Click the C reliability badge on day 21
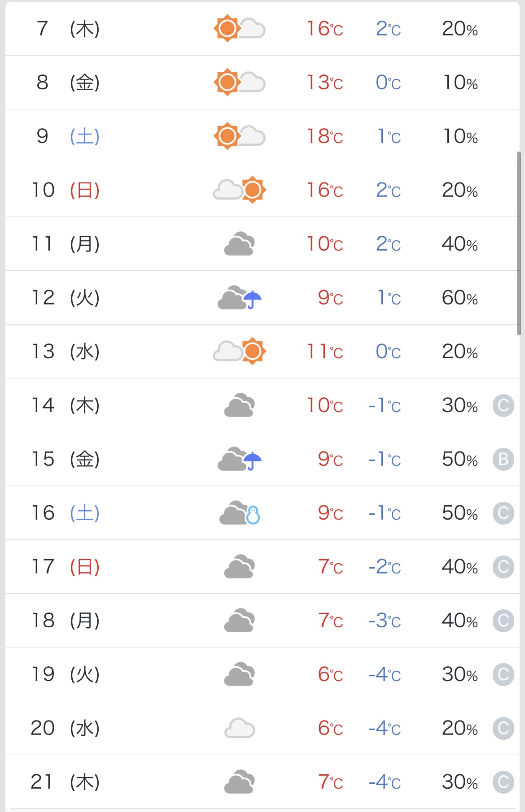This screenshot has height=812, width=525. (x=503, y=782)
